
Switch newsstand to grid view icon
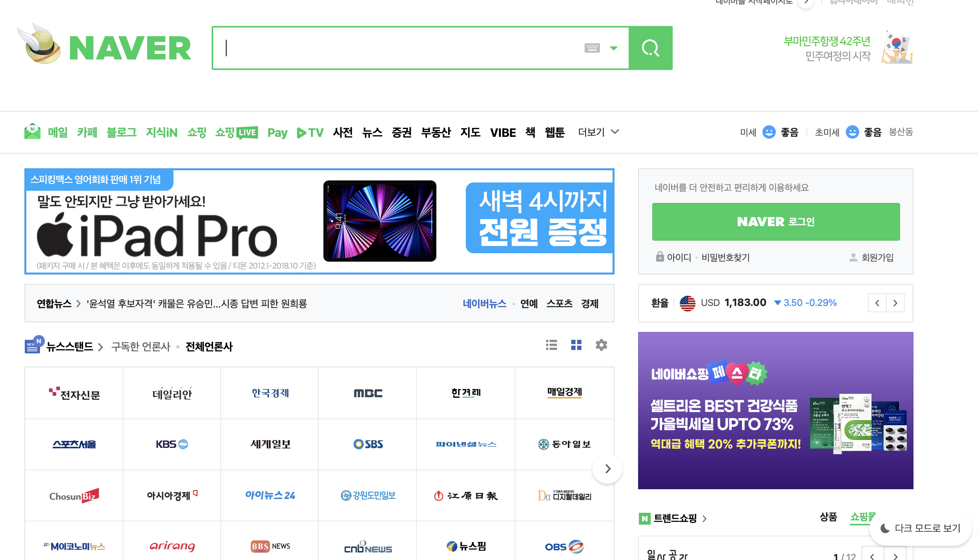(x=576, y=345)
